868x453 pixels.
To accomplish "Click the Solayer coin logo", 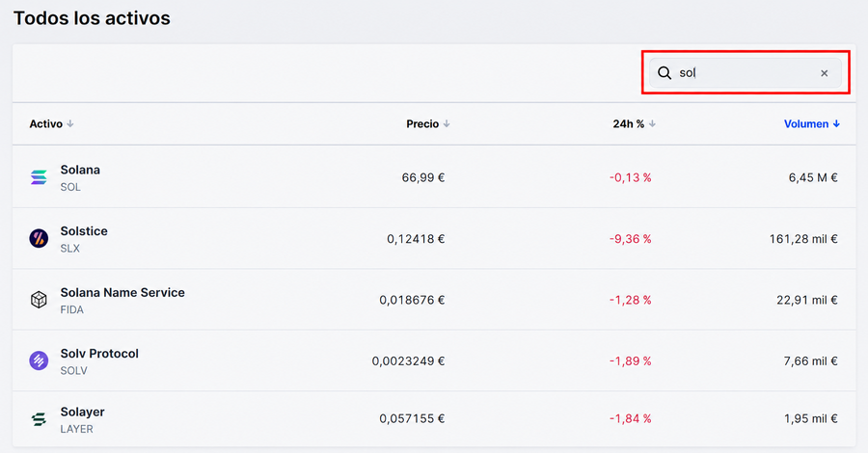I will 39,419.
